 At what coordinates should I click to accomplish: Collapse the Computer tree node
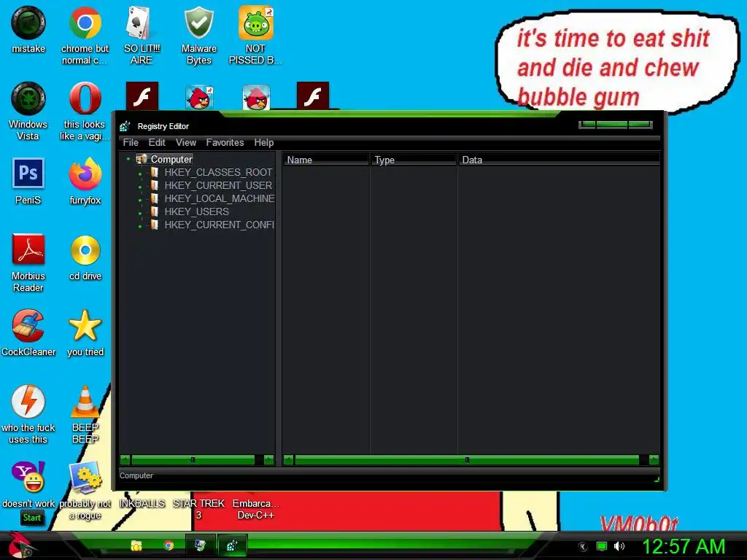click(128, 159)
